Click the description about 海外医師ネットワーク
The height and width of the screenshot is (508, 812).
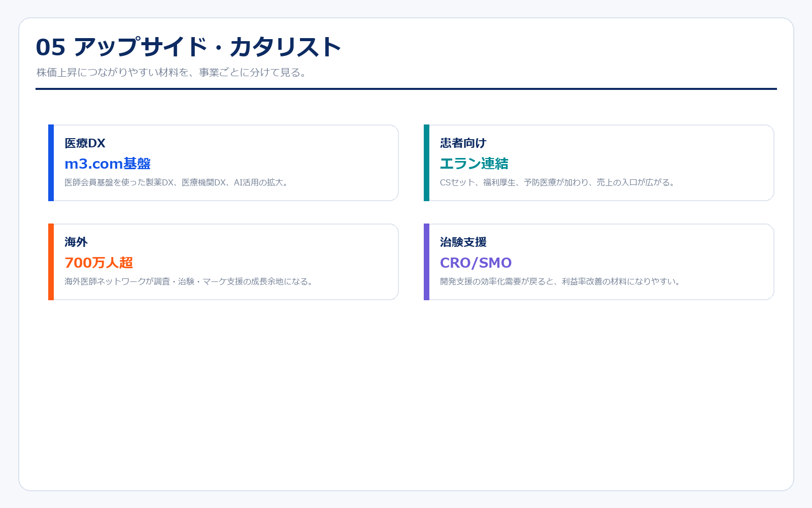189,281
